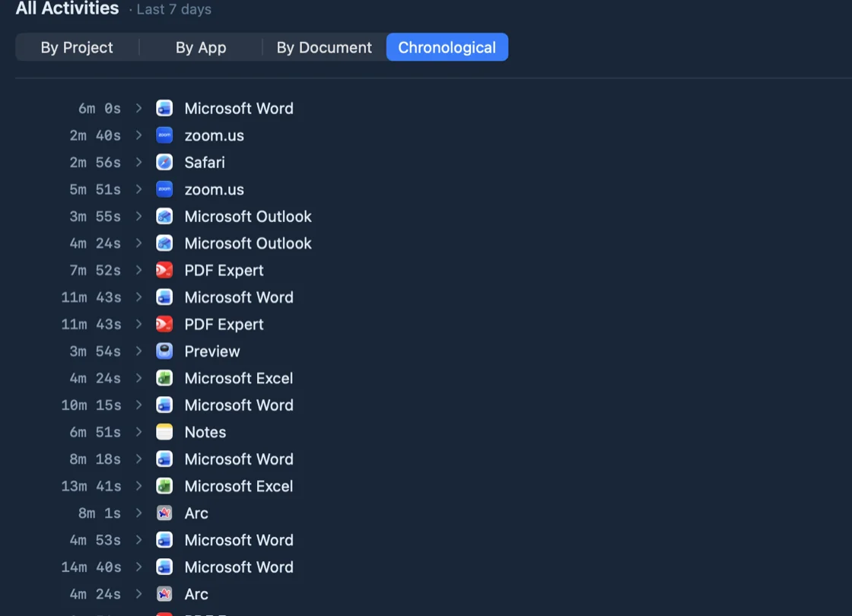Screen dimensions: 852x616
Task: Click the PDF Expert icon in the 11m 43s row
Action: (164, 324)
